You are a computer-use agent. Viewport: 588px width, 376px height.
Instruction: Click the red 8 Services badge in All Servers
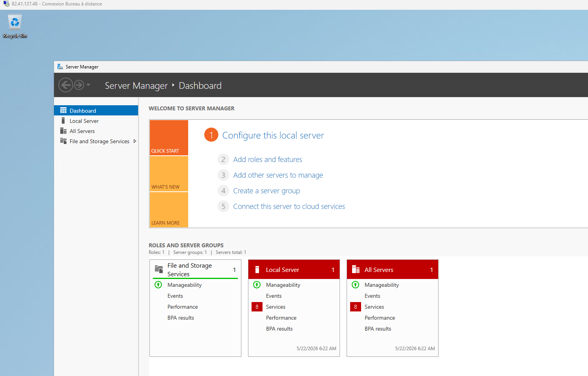(356, 307)
